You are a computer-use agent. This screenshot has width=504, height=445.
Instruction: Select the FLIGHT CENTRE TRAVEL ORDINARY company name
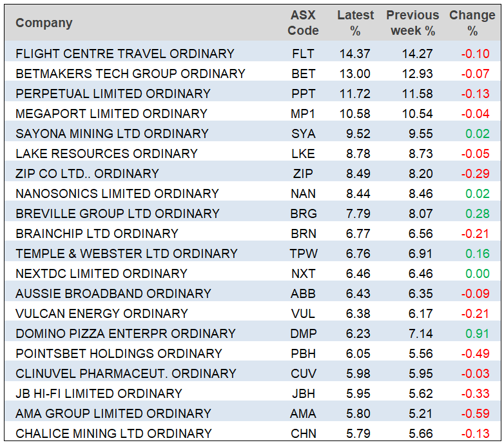point(125,54)
